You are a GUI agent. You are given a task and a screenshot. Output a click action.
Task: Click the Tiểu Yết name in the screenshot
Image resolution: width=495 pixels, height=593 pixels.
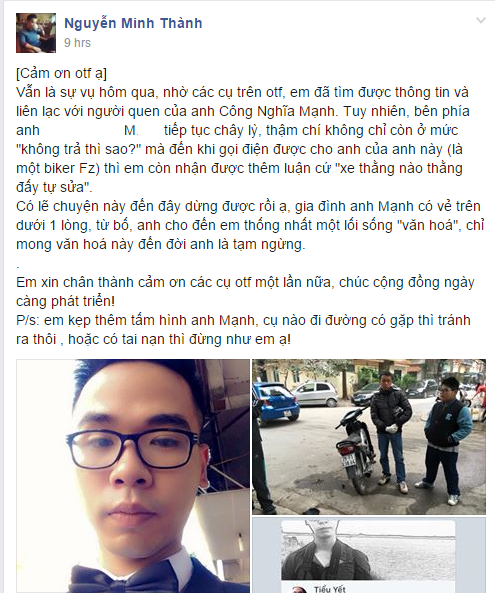coord(329,589)
